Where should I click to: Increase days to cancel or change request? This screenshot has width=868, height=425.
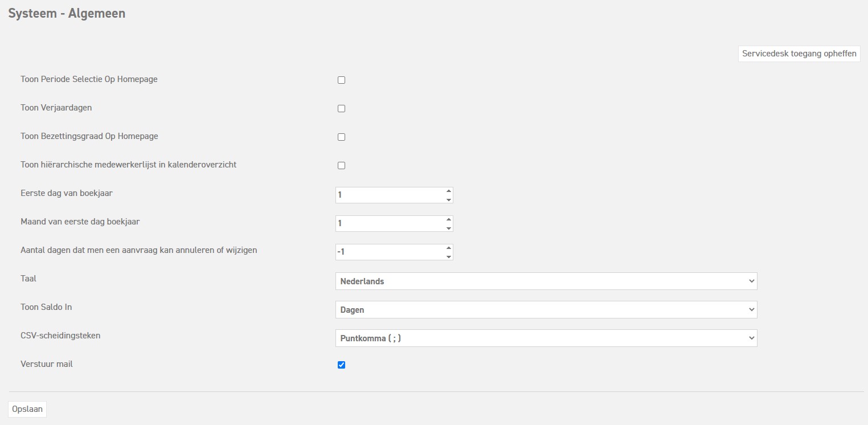pos(449,248)
